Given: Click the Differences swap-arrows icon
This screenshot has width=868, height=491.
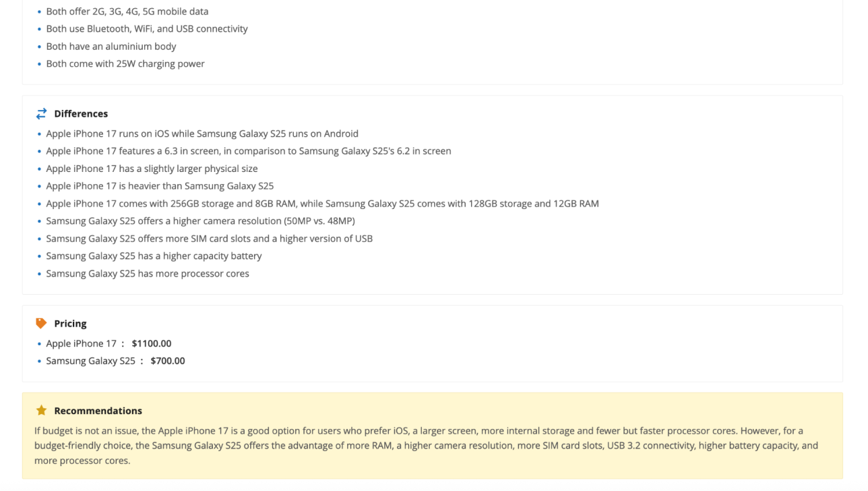Looking at the screenshot, I should (41, 113).
